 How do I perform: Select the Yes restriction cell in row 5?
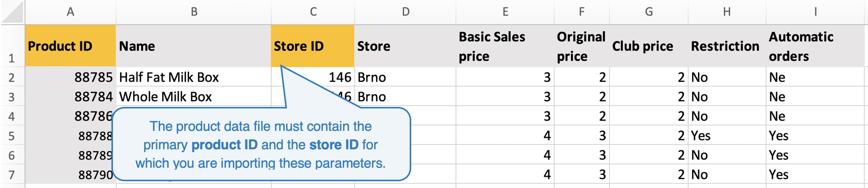click(727, 135)
